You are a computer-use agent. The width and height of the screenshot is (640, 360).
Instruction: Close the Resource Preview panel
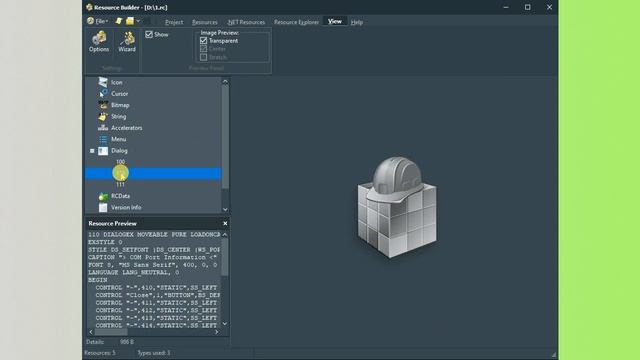[225, 223]
